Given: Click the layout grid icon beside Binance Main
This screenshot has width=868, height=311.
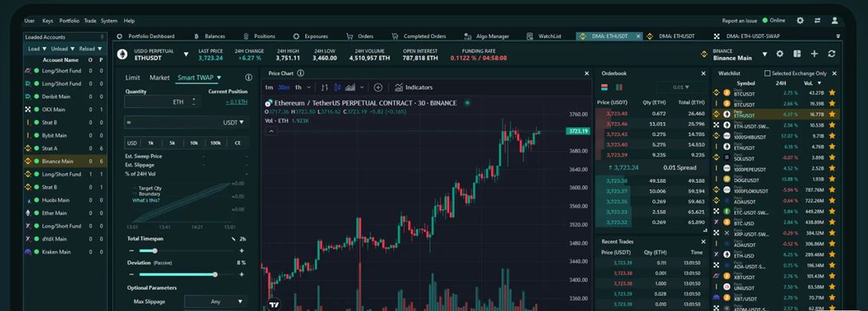Looking at the screenshot, I should [x=796, y=53].
